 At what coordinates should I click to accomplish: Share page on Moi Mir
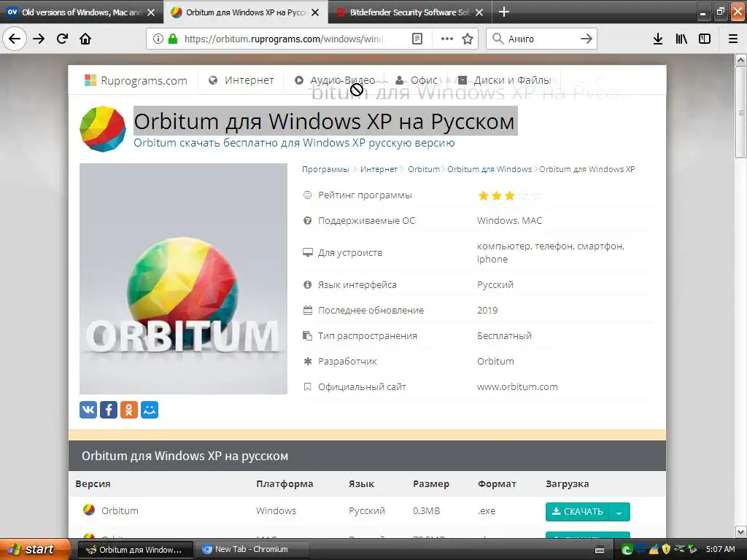coord(150,410)
